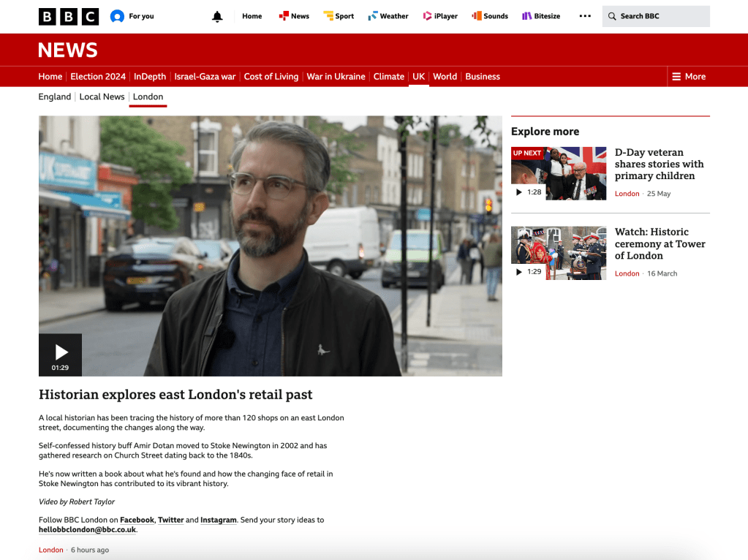
Task: Open the D-Day veteran video thumbnail
Action: tap(559, 173)
